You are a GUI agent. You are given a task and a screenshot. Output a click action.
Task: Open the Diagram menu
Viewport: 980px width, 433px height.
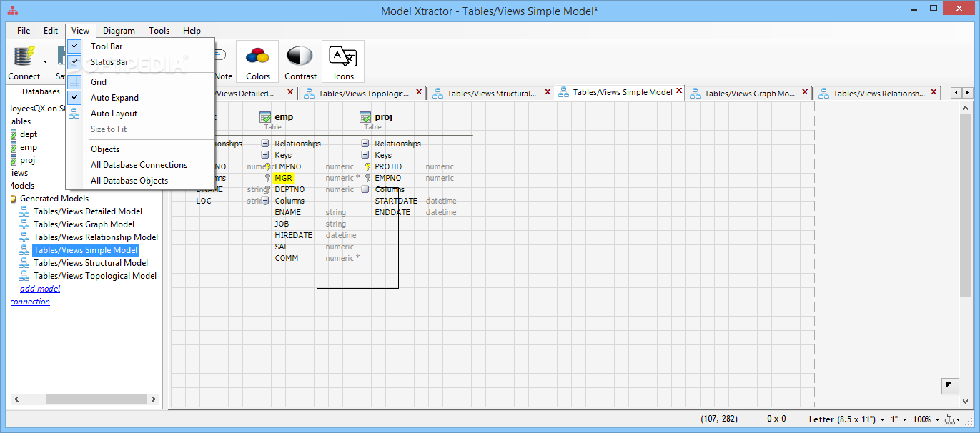point(119,31)
